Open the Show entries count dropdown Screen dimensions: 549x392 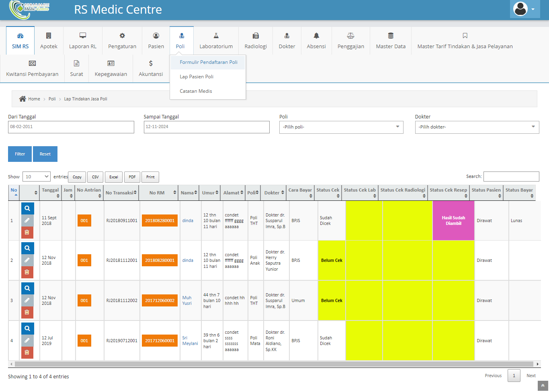[37, 177]
